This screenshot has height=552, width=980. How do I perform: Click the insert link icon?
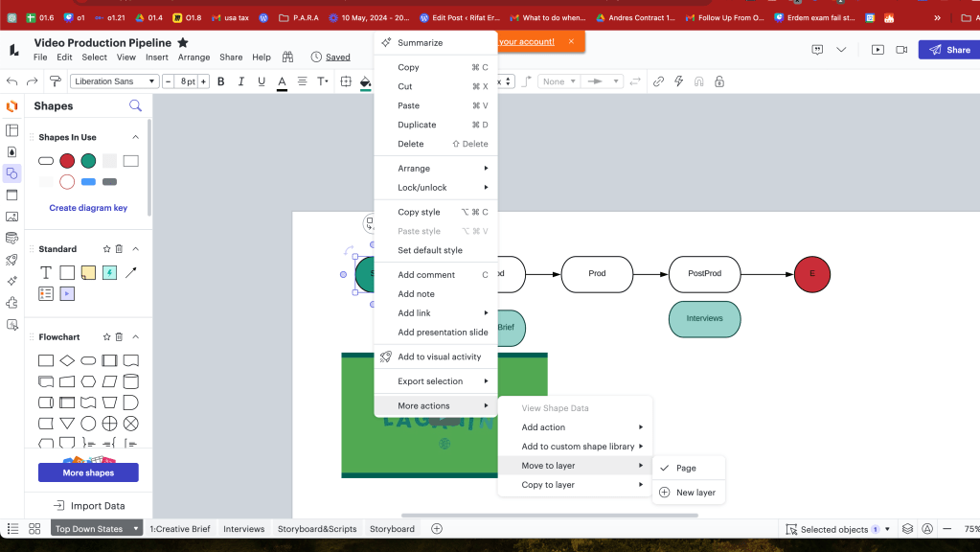click(x=658, y=81)
